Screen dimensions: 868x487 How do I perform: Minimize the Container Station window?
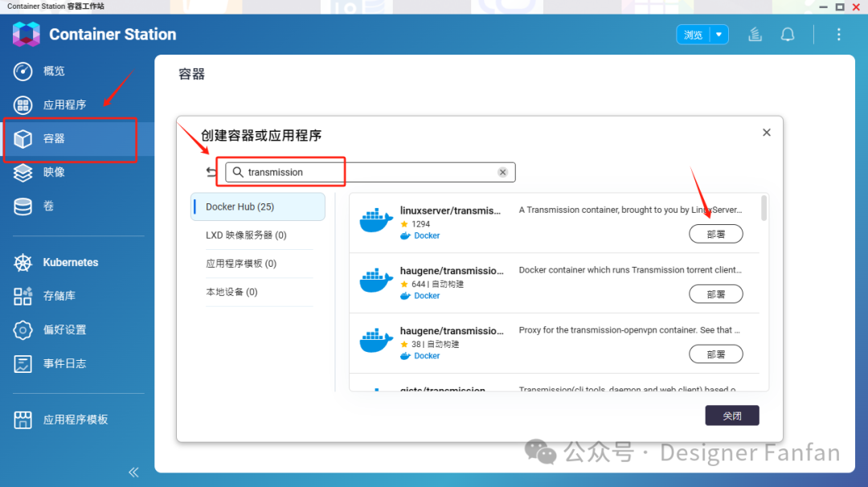pyautogui.click(x=823, y=6)
